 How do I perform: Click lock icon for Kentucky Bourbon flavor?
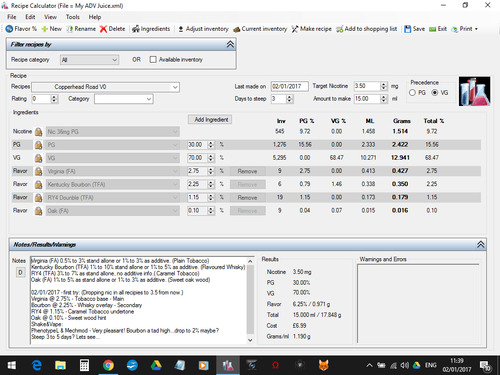[38, 184]
